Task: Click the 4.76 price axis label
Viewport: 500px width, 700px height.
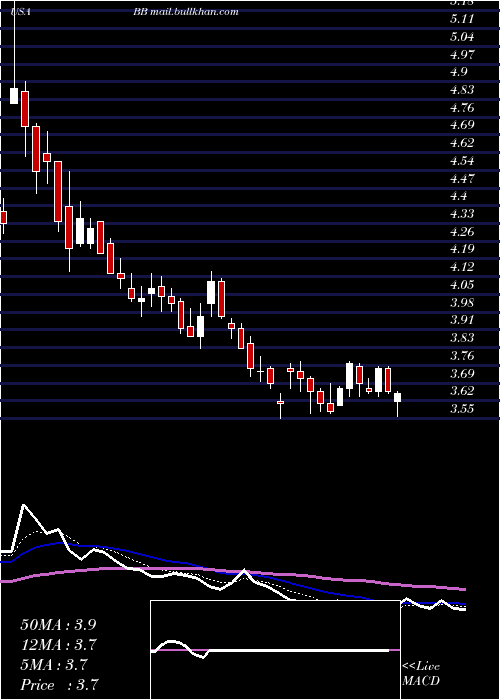Action: coord(462,107)
